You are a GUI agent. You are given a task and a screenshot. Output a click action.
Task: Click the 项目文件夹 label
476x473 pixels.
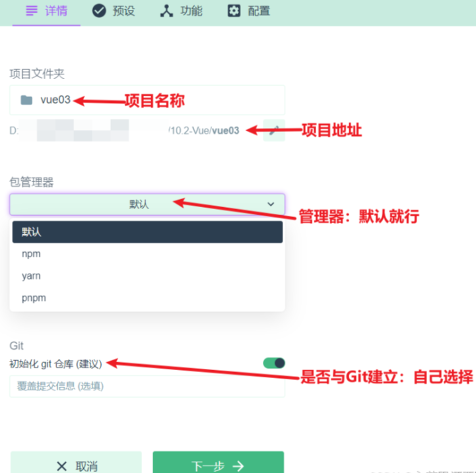[x=37, y=74]
